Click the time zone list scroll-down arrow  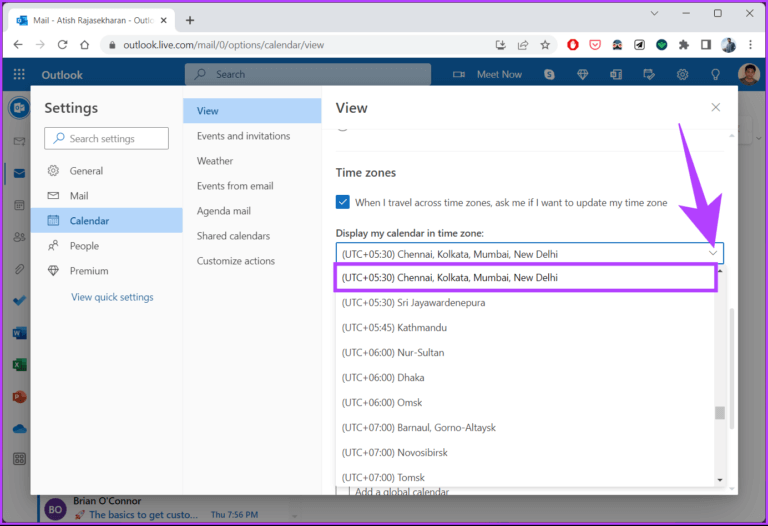point(720,480)
